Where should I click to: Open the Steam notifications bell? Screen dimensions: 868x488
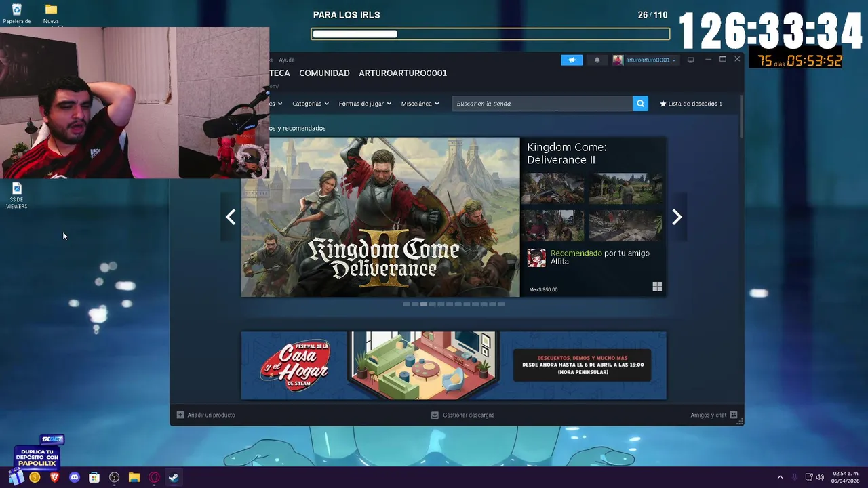tap(597, 60)
